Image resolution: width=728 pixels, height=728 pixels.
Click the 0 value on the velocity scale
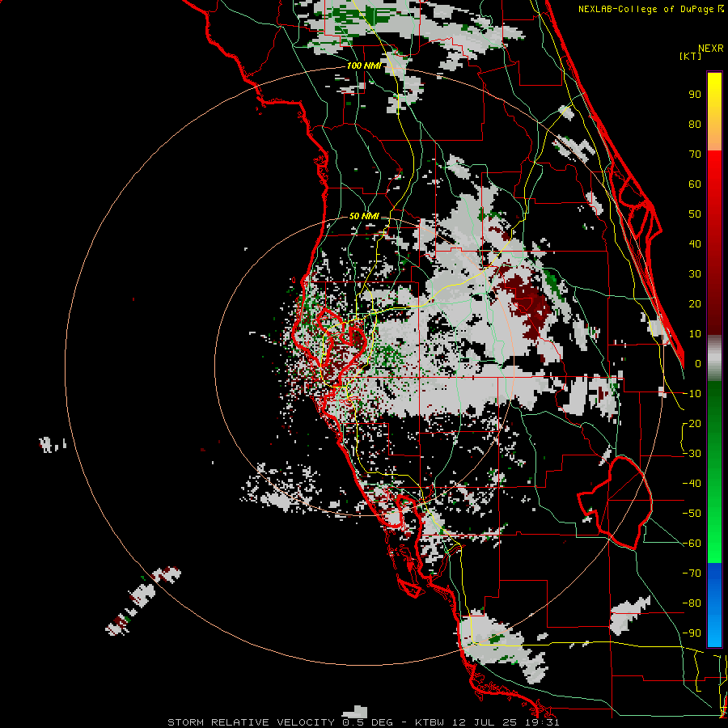(x=698, y=363)
